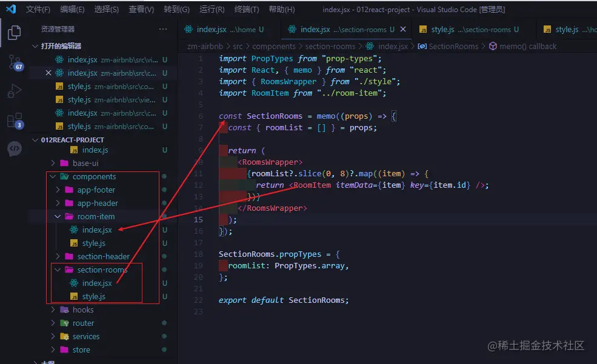Expand the base-ui folder
This screenshot has height=364, width=597.
pos(53,163)
